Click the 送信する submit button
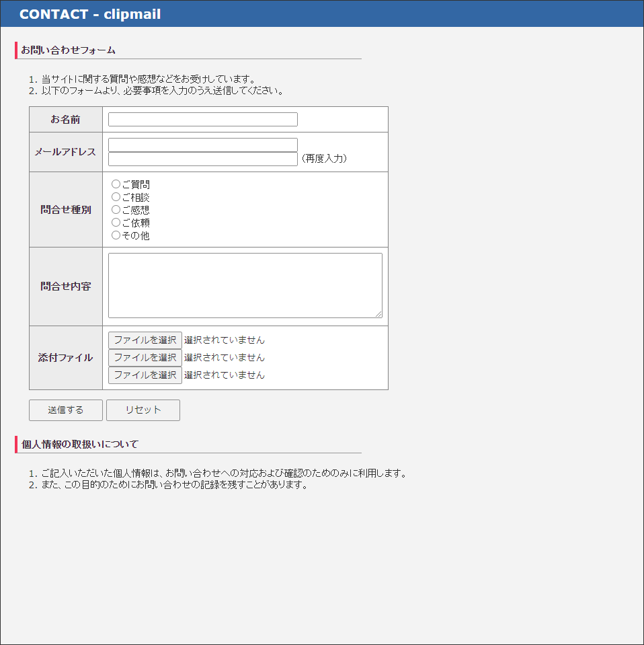This screenshot has width=644, height=645. pyautogui.click(x=65, y=410)
